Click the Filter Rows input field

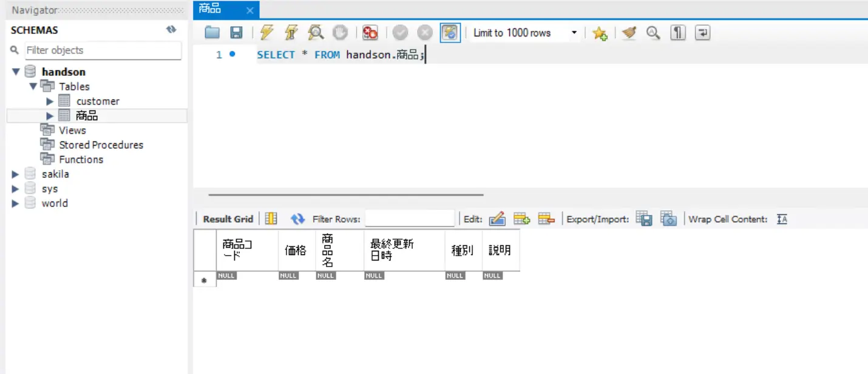410,219
